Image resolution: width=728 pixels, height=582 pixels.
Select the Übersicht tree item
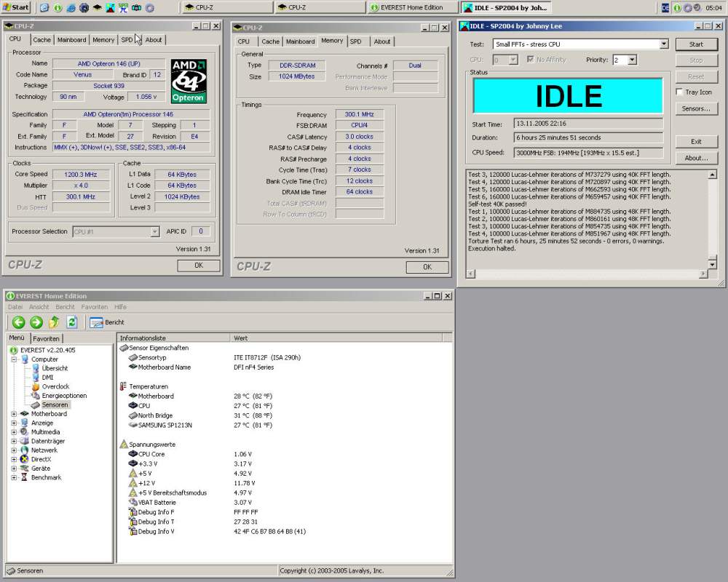55,368
